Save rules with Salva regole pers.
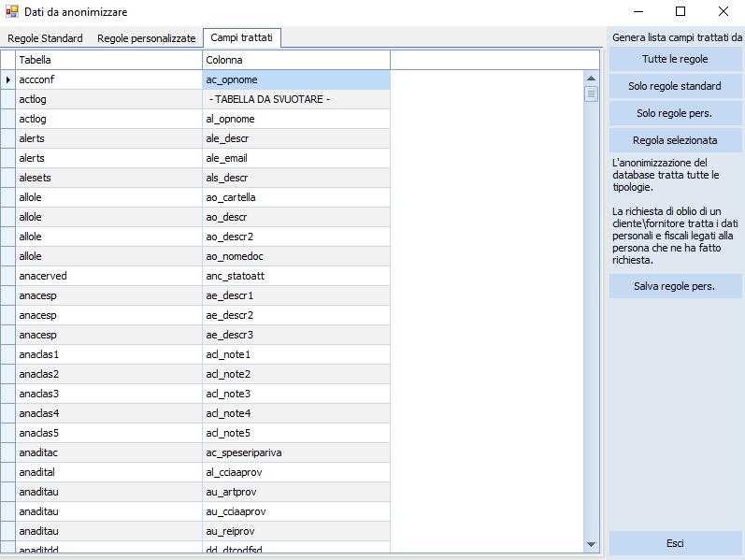The height and width of the screenshot is (560, 745). pyautogui.click(x=675, y=286)
